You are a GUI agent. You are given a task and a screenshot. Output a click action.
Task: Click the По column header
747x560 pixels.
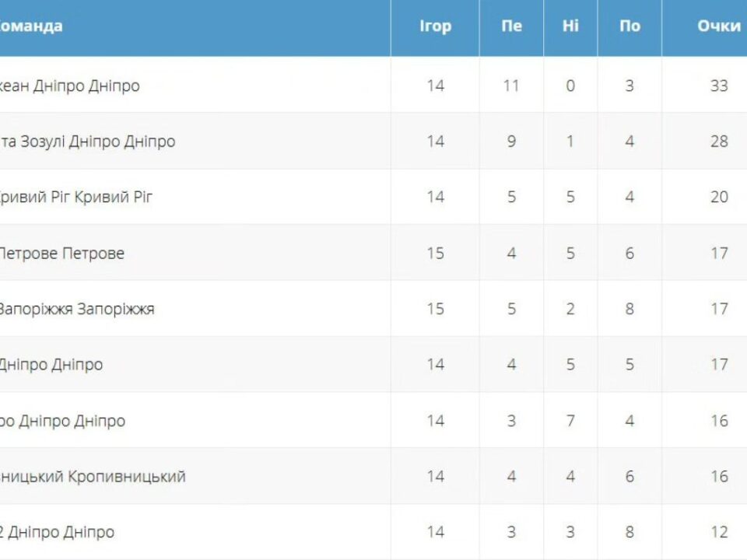point(630,26)
